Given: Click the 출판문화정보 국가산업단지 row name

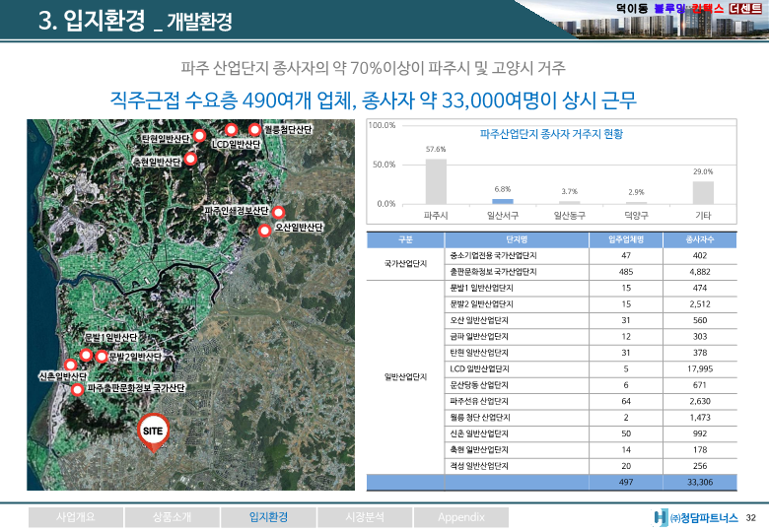Looking at the screenshot, I should [x=493, y=272].
